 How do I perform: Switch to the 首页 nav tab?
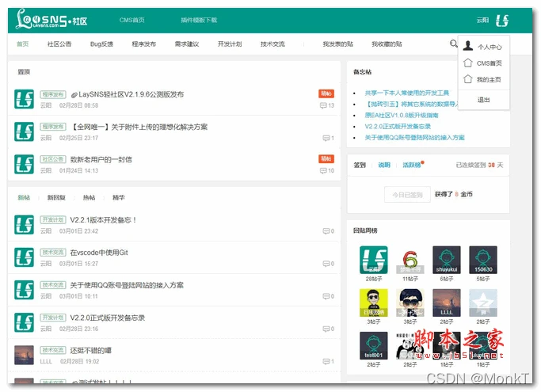[23, 44]
